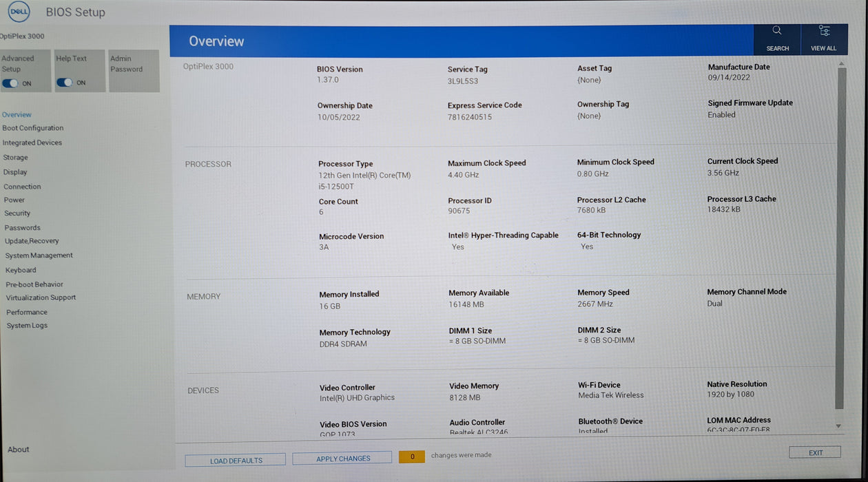Click the vertical scrollbar thumb
This screenshot has width=868, height=482.
click(840, 239)
